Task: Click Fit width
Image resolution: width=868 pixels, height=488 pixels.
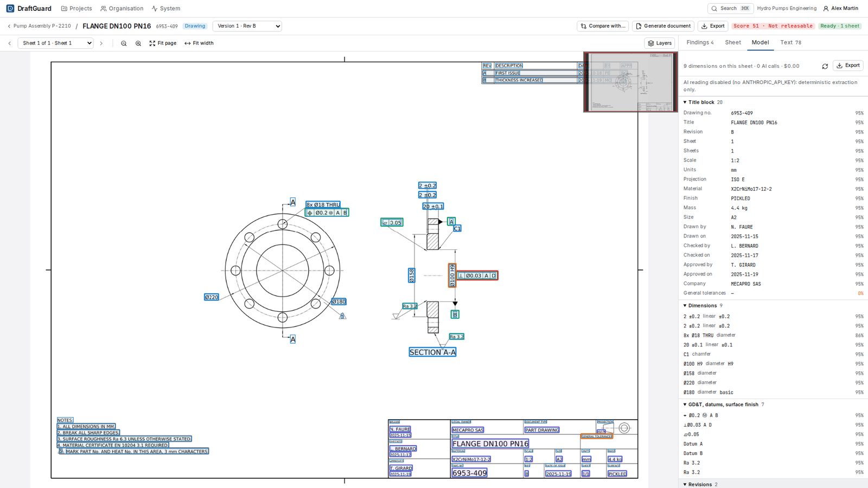Action: pyautogui.click(x=199, y=43)
